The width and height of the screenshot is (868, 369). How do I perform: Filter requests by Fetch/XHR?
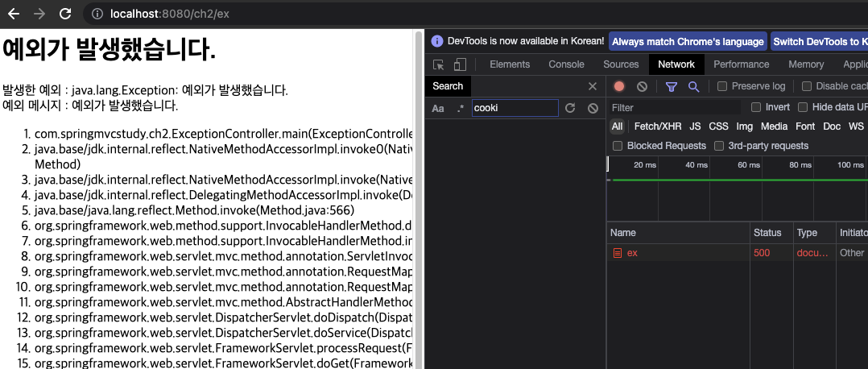click(x=658, y=126)
